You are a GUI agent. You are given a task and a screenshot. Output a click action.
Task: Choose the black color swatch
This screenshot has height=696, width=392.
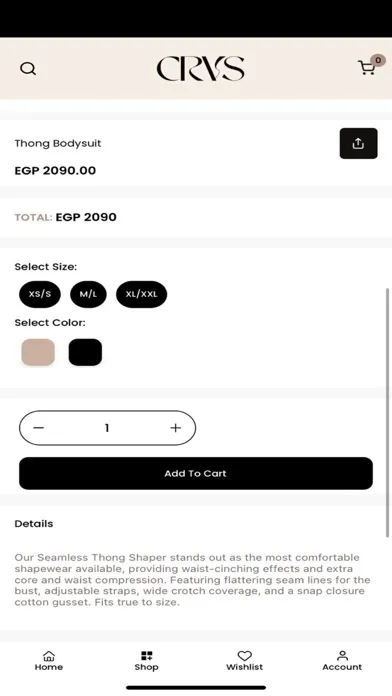click(x=85, y=352)
